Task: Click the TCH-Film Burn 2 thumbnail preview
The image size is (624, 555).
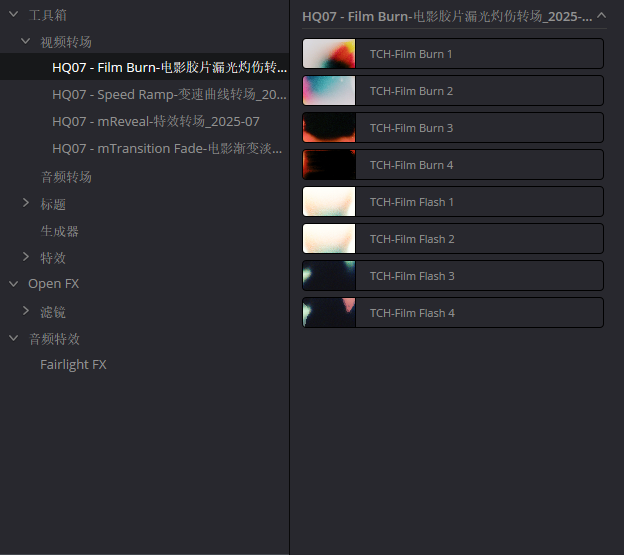Action: [x=329, y=91]
